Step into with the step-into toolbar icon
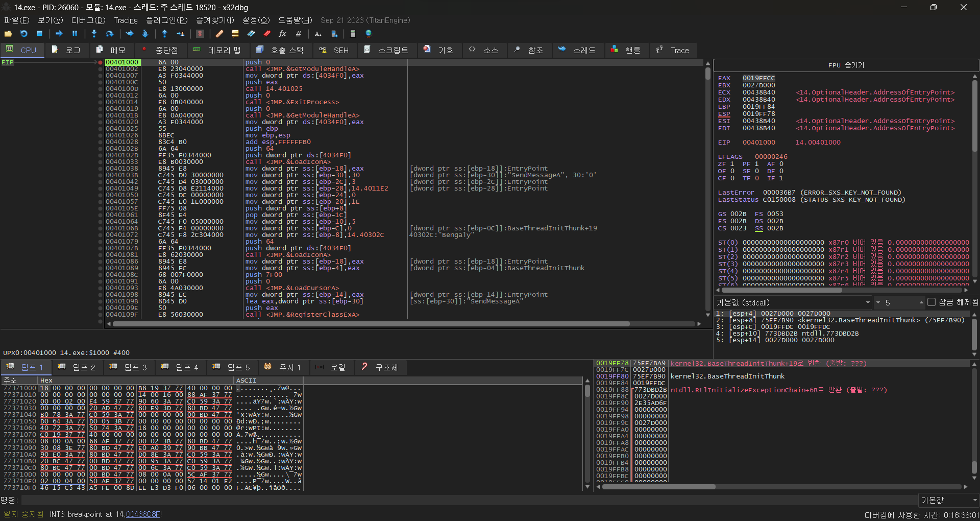The width and height of the screenshot is (980, 521). point(94,34)
